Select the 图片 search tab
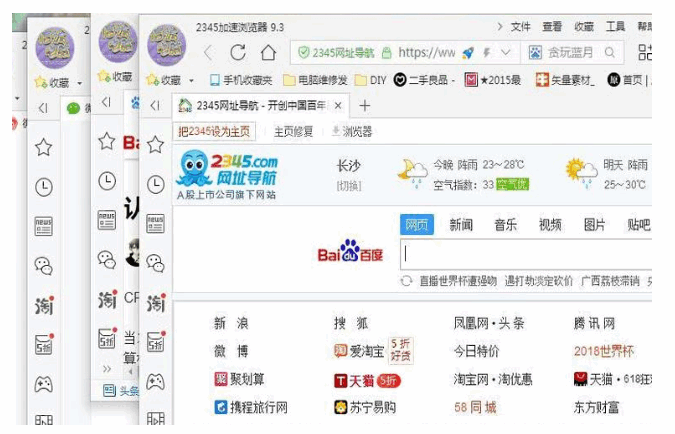 [x=594, y=225]
